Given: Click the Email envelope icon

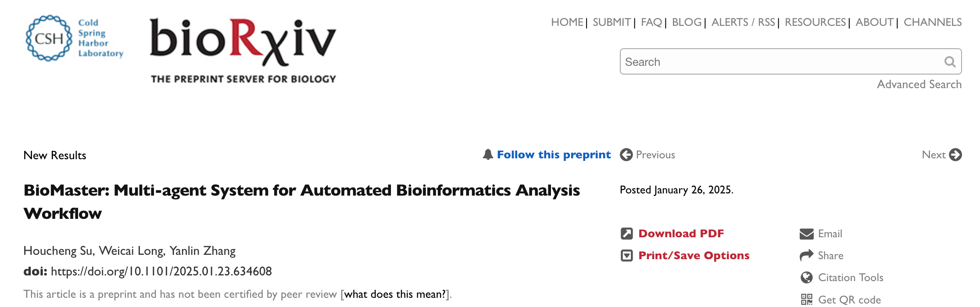Looking at the screenshot, I should 806,234.
